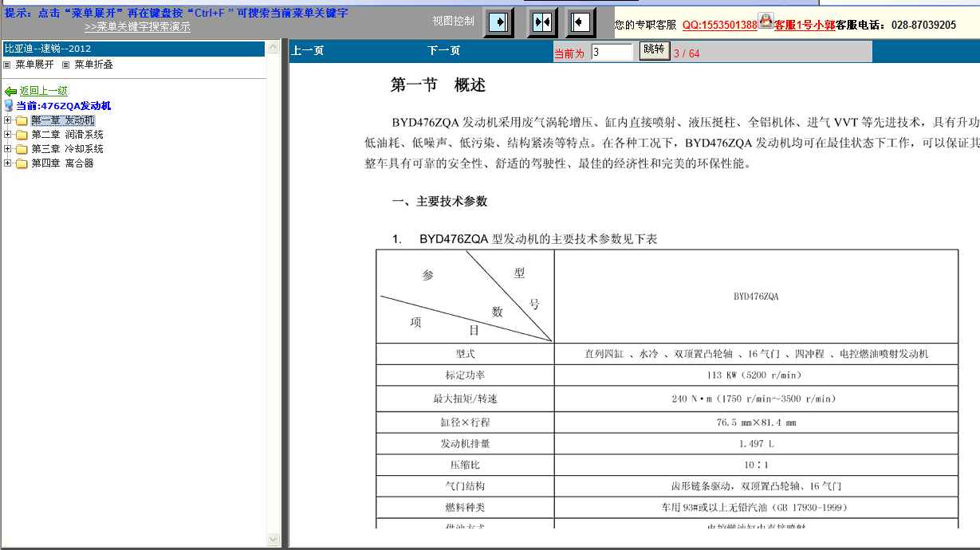Click the 气门结构 table cell
The width and height of the screenshot is (980, 550).
(465, 486)
